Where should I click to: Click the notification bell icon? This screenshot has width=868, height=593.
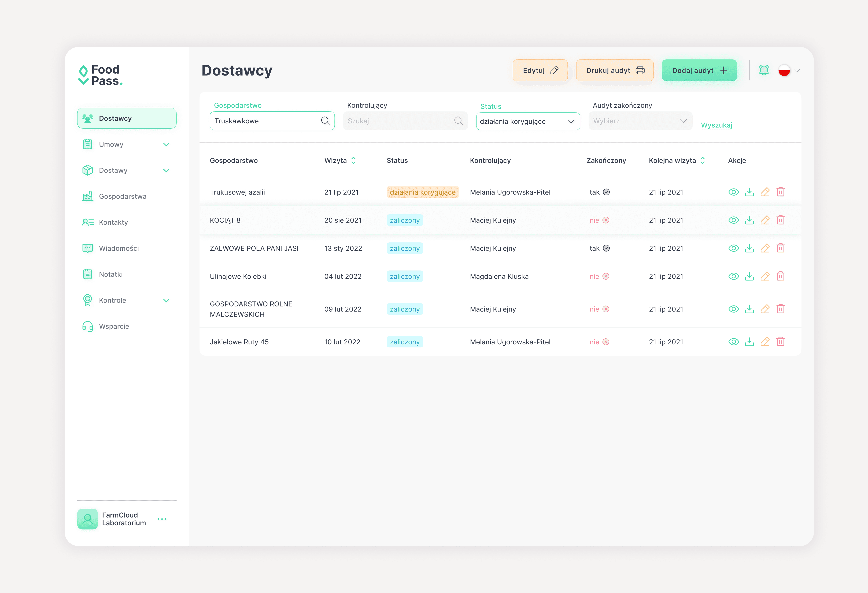tap(763, 70)
